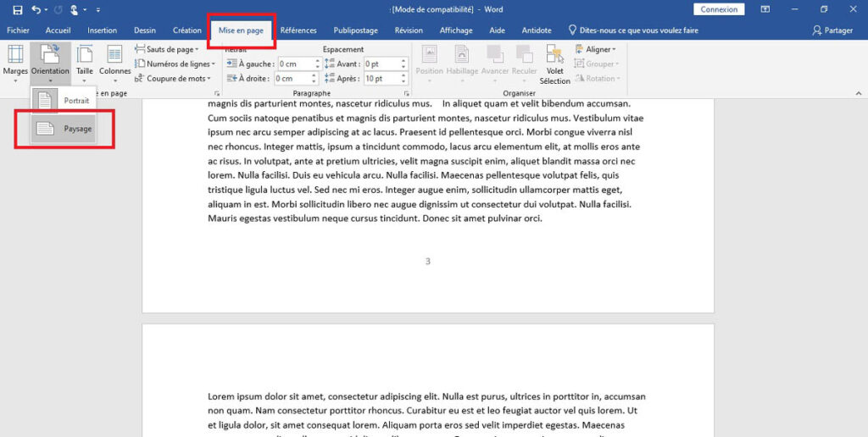The width and height of the screenshot is (868, 437).
Task: Toggle touch/mouse mode icon
Action: coord(75,9)
